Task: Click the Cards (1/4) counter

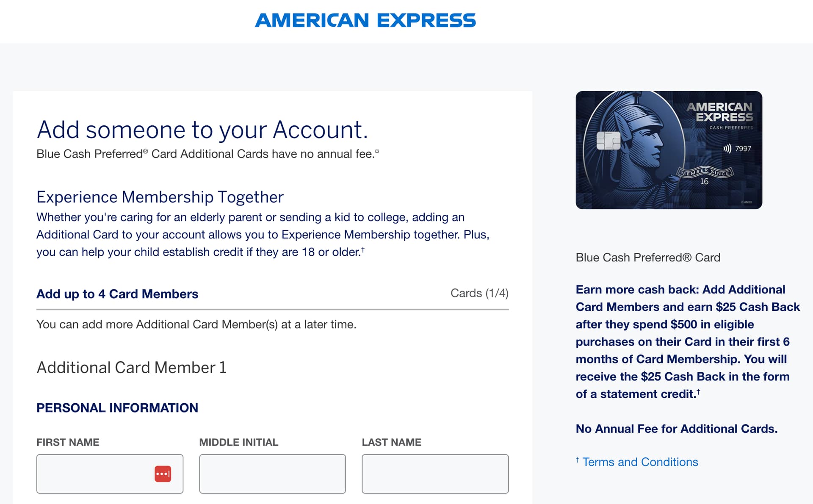Action: pyautogui.click(x=479, y=293)
